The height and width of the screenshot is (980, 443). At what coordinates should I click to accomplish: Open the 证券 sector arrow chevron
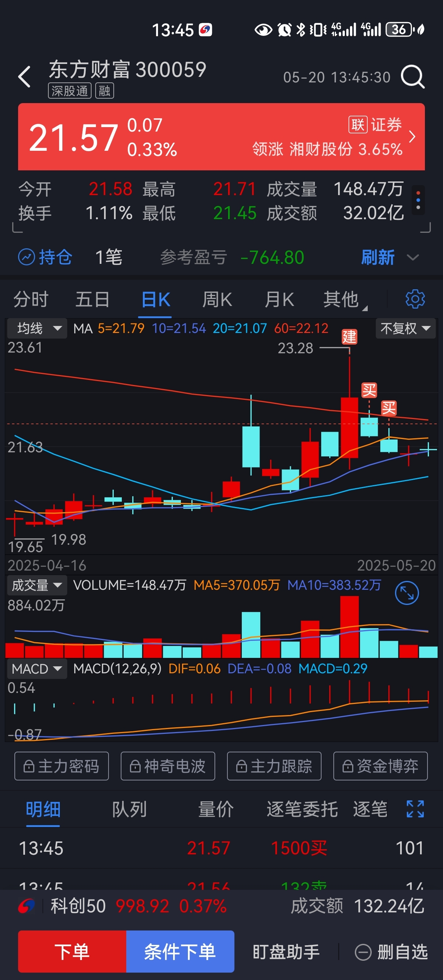412,137
